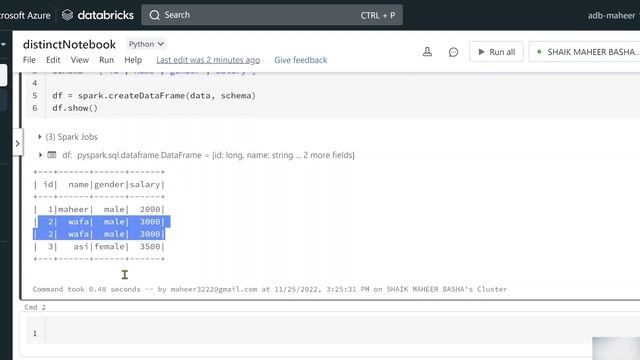
Task: Click the spark.createDataFrame code line
Action: (154, 96)
